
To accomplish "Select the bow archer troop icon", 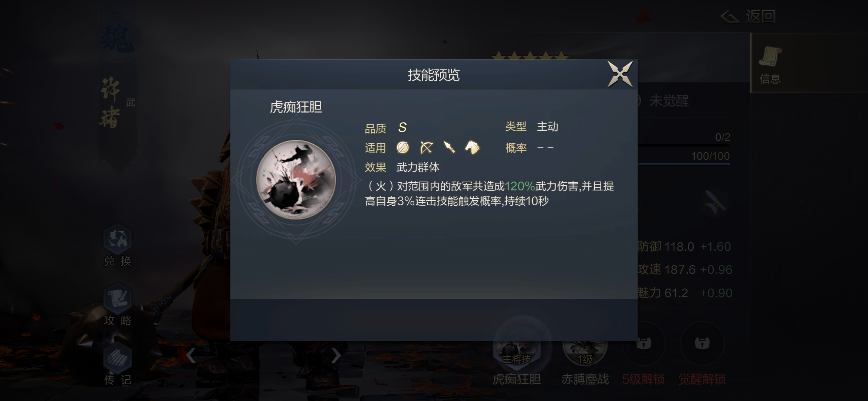I will click(426, 147).
